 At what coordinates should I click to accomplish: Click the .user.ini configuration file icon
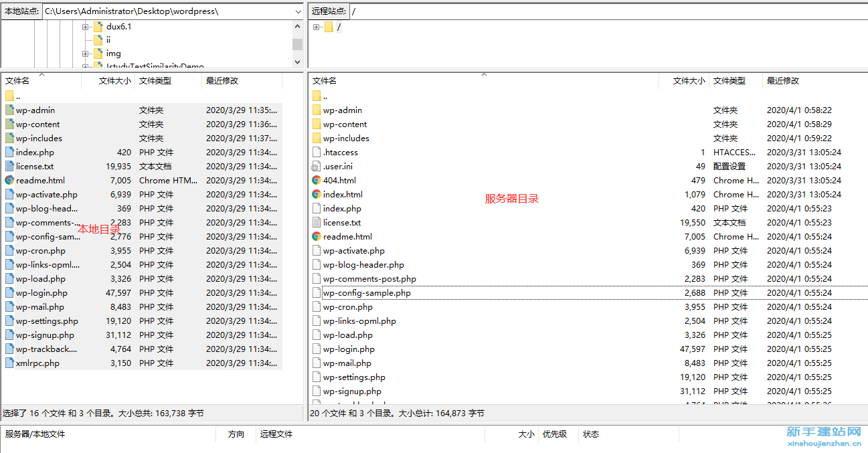click(317, 166)
